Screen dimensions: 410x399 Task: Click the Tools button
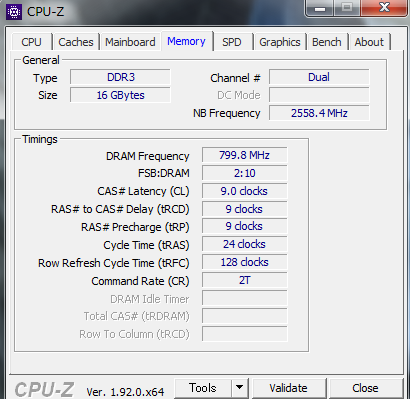point(203,388)
